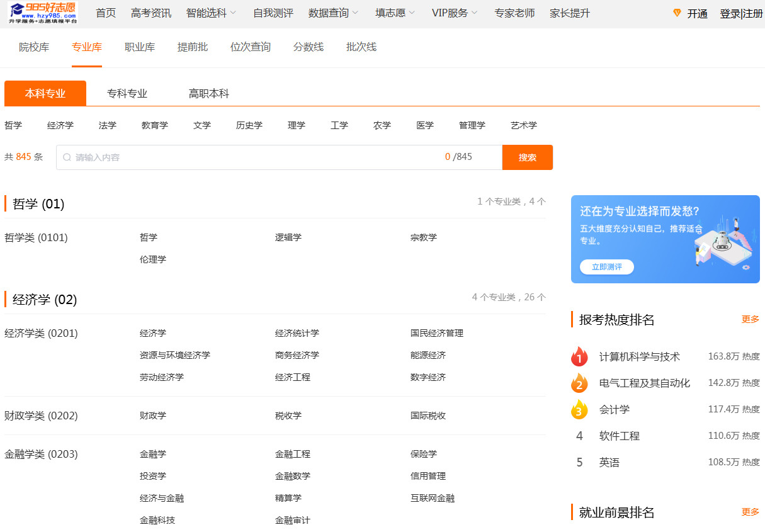Select the 本科专业 tab

tap(45, 93)
